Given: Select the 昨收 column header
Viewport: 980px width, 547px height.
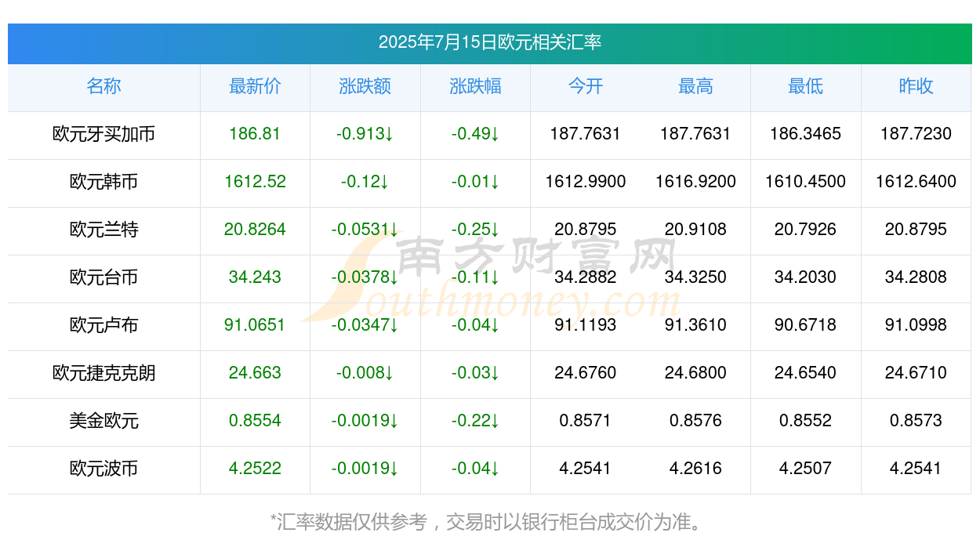Looking at the screenshot, I should (916, 86).
